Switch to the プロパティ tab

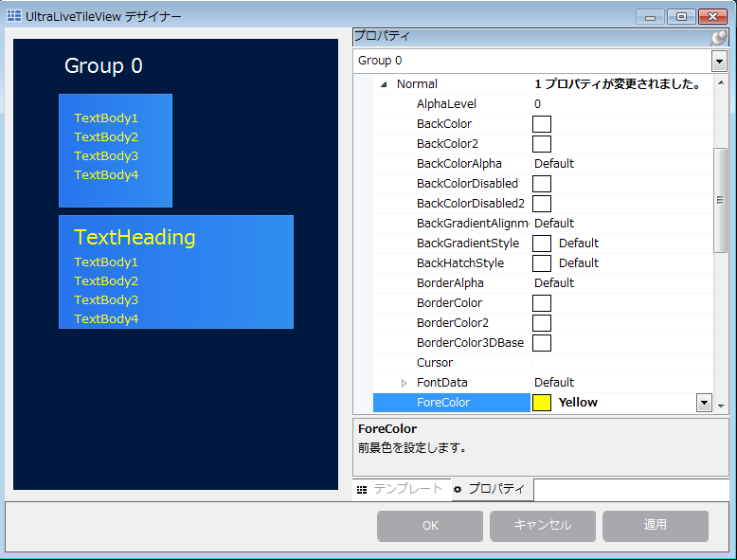[x=492, y=490]
